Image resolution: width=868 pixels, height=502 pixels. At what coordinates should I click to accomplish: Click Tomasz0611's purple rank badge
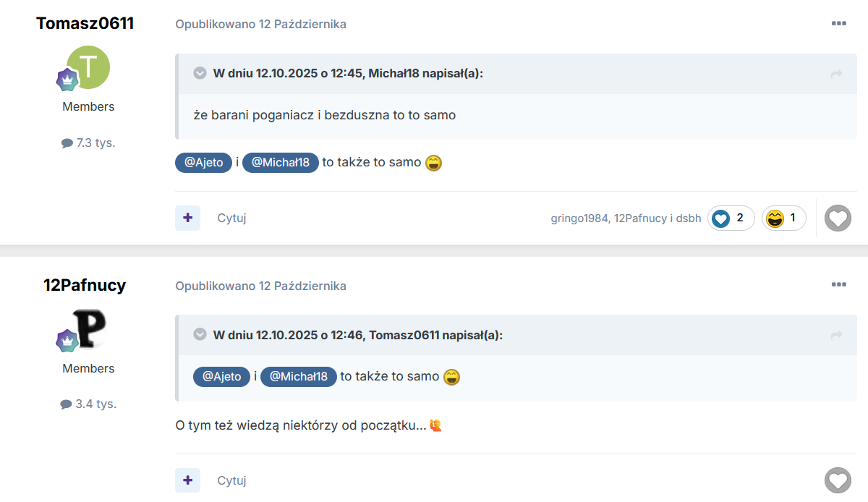pos(67,80)
